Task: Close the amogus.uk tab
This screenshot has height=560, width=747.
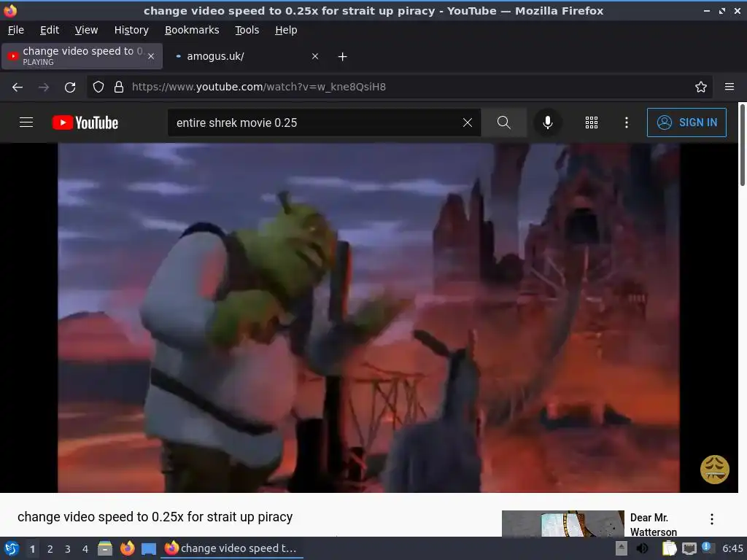Action: [315, 56]
